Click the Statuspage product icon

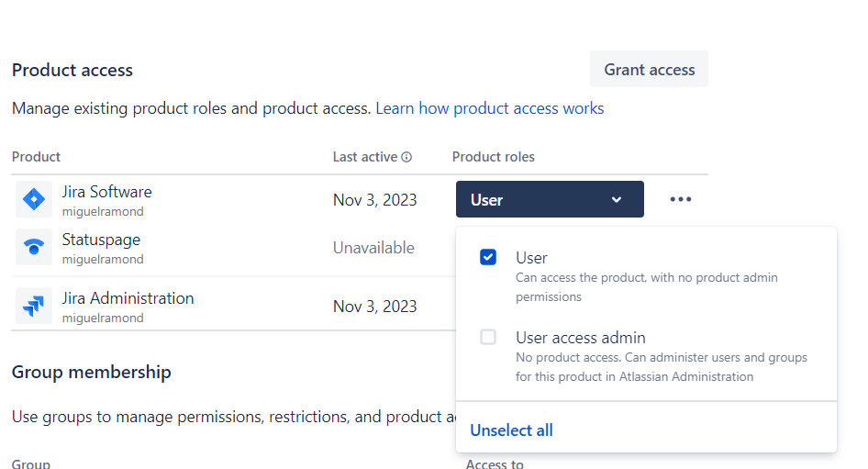coord(34,247)
